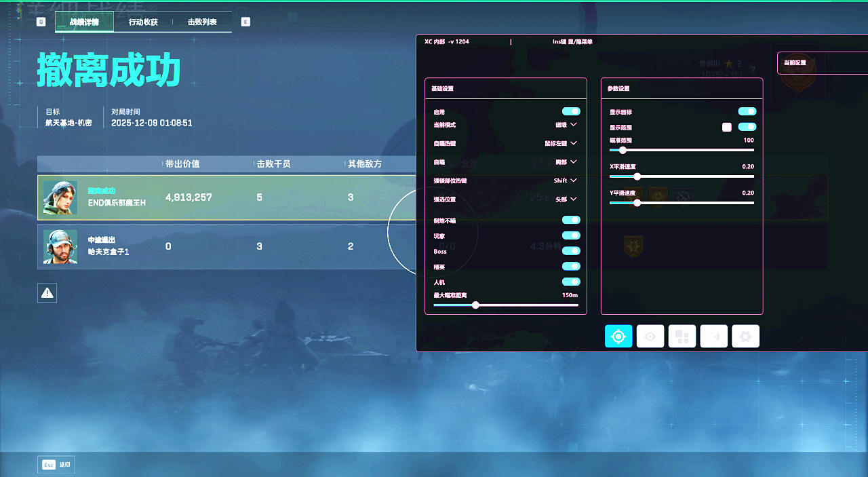Disable the Boss targeting toggle
The image size is (868, 477).
[x=570, y=250]
